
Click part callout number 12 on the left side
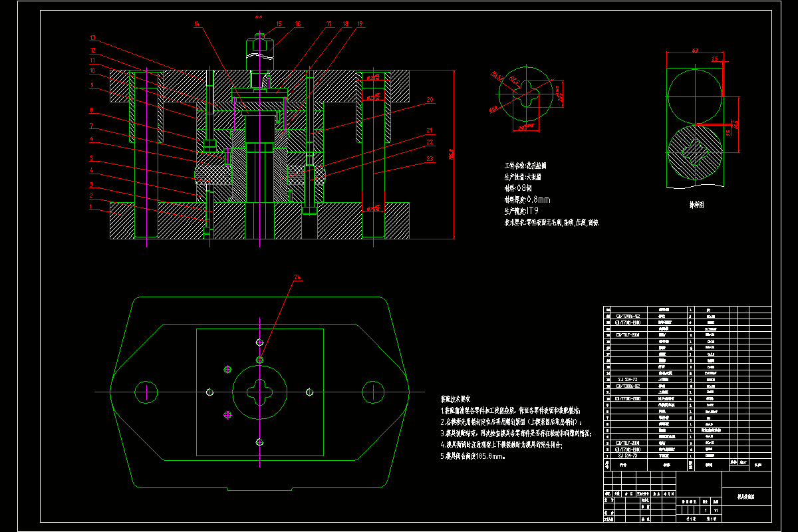pyautogui.click(x=93, y=50)
